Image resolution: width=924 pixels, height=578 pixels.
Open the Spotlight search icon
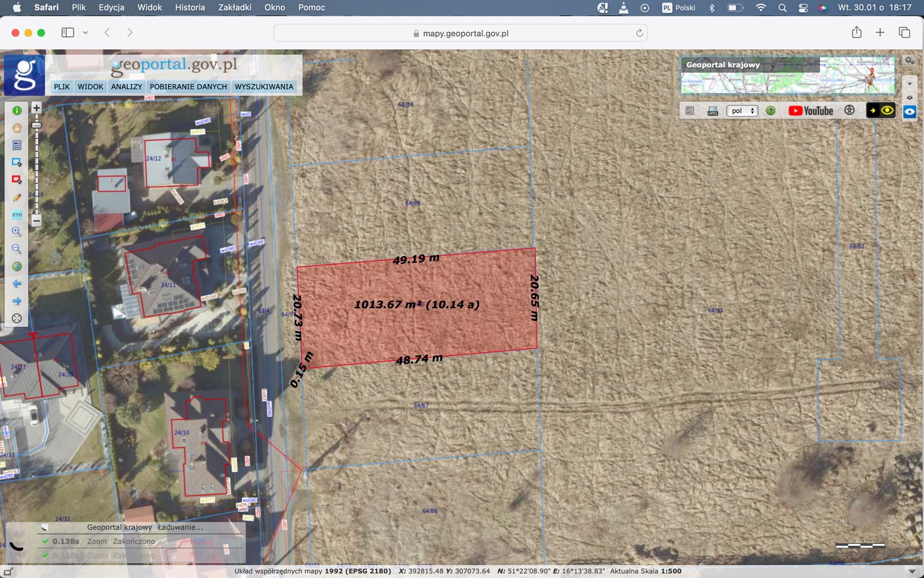782,8
